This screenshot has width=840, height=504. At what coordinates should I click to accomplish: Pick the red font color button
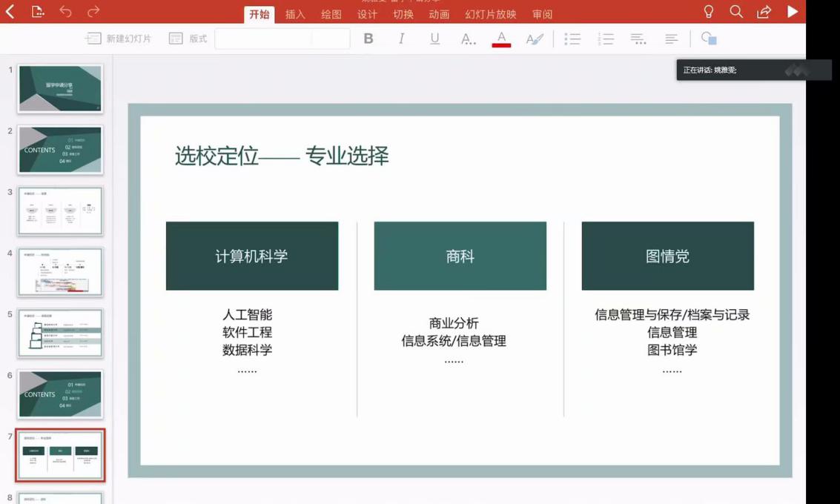tap(501, 39)
